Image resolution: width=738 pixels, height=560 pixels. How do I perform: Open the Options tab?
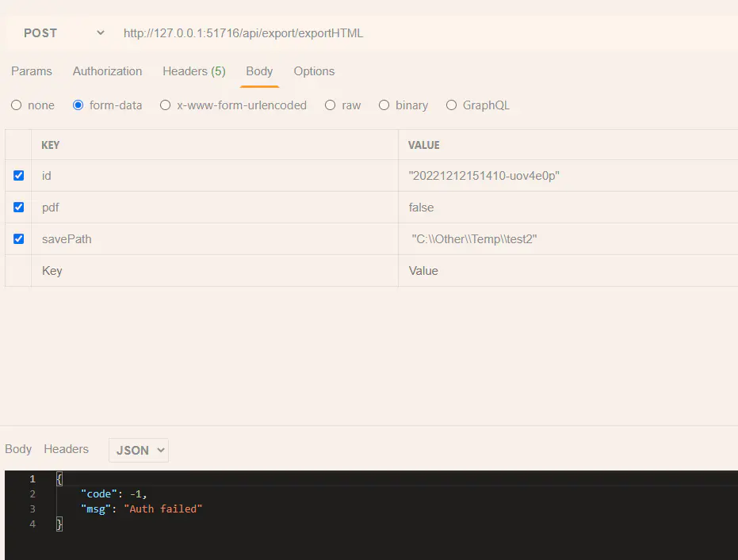tap(314, 71)
